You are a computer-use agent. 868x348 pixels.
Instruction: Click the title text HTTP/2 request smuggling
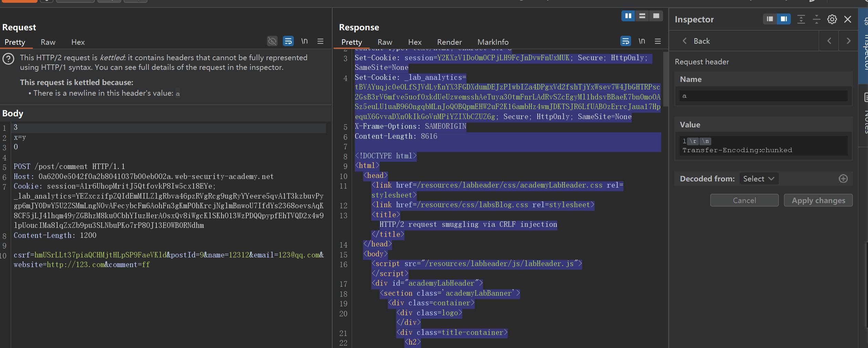(x=468, y=225)
